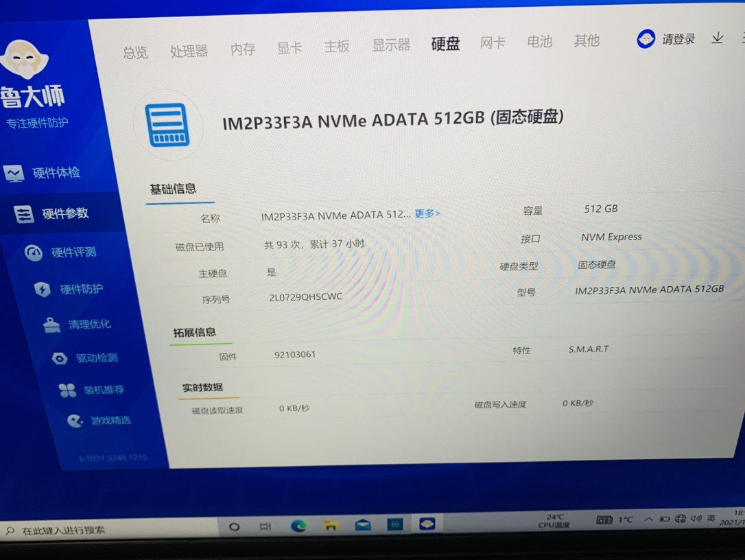Open Cortana circle on the taskbar
Image resolution: width=745 pixels, height=560 pixels.
tap(234, 526)
